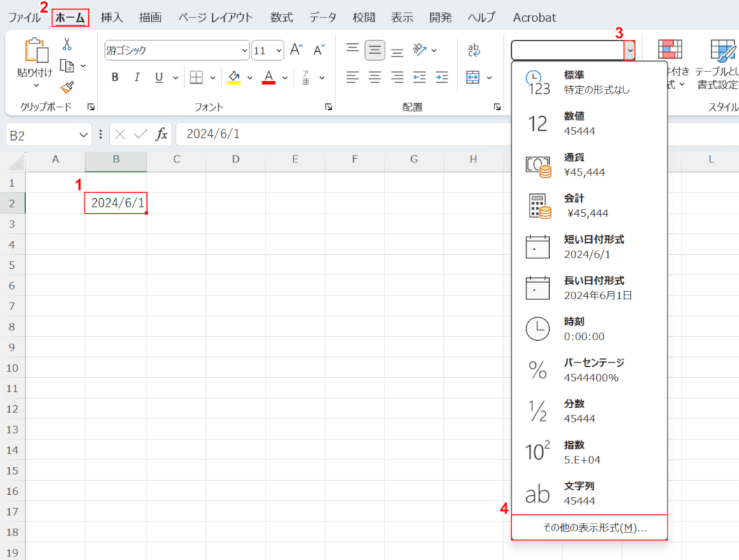Center cell text horizontally
Screen dimensions: 739x560
pyautogui.click(x=375, y=77)
